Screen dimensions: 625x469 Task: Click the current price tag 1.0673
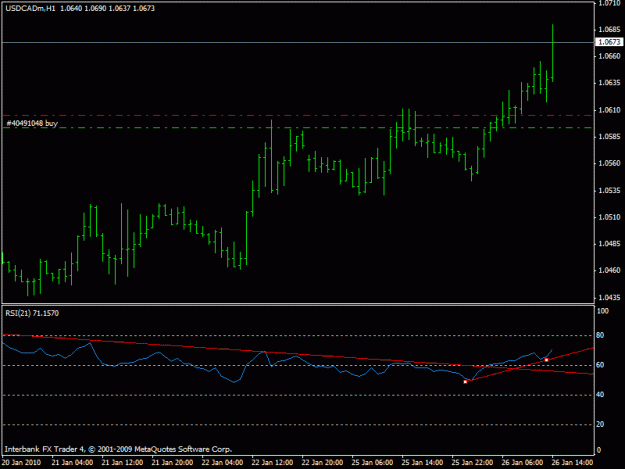click(609, 42)
